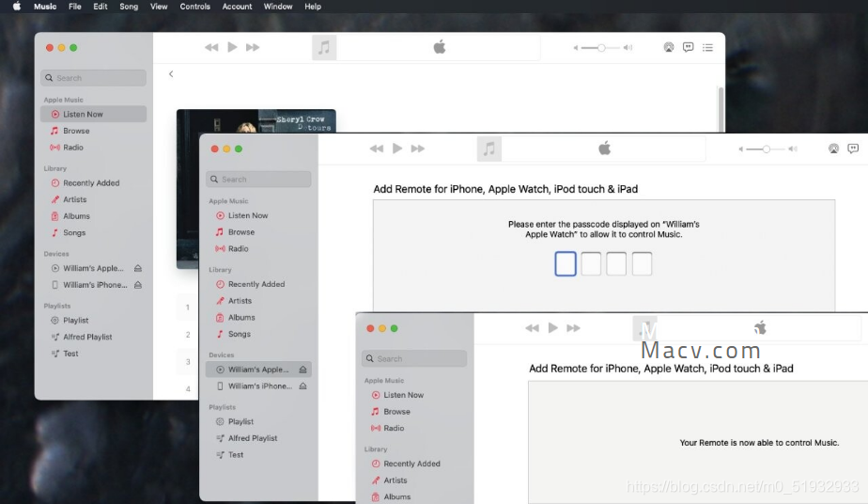
Task: Eject William's Apple device in middle window
Action: (302, 370)
